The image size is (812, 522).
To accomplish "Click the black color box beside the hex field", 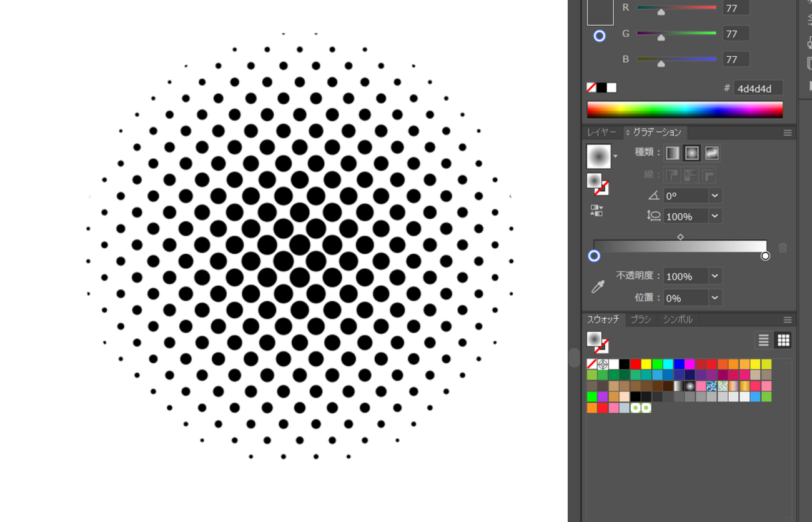I will [602, 88].
